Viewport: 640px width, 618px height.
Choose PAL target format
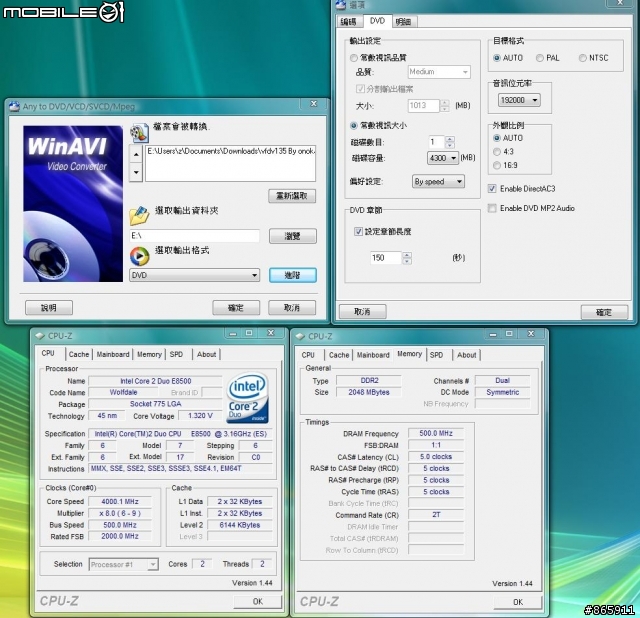(x=540, y=58)
